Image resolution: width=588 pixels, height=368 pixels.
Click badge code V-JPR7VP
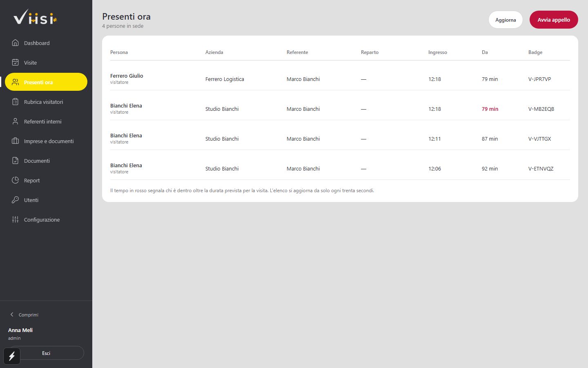pyautogui.click(x=539, y=79)
